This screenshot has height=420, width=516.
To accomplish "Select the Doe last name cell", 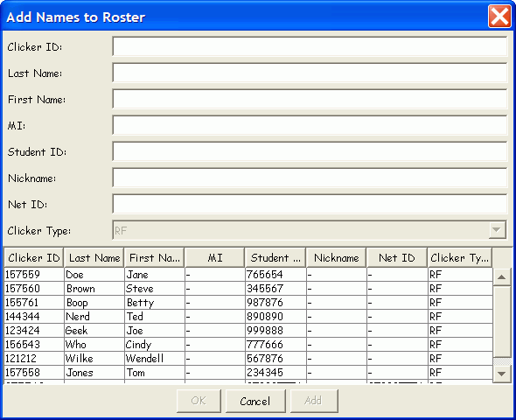I will (94, 275).
